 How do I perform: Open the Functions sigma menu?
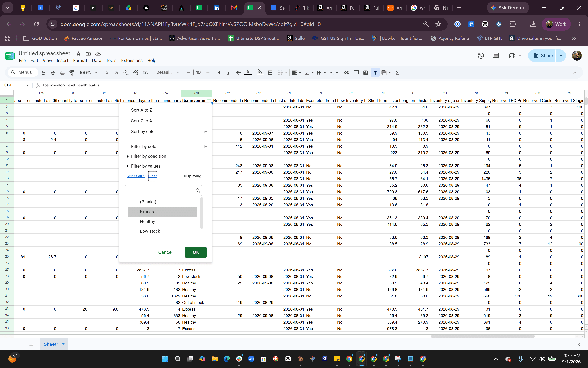click(x=397, y=72)
